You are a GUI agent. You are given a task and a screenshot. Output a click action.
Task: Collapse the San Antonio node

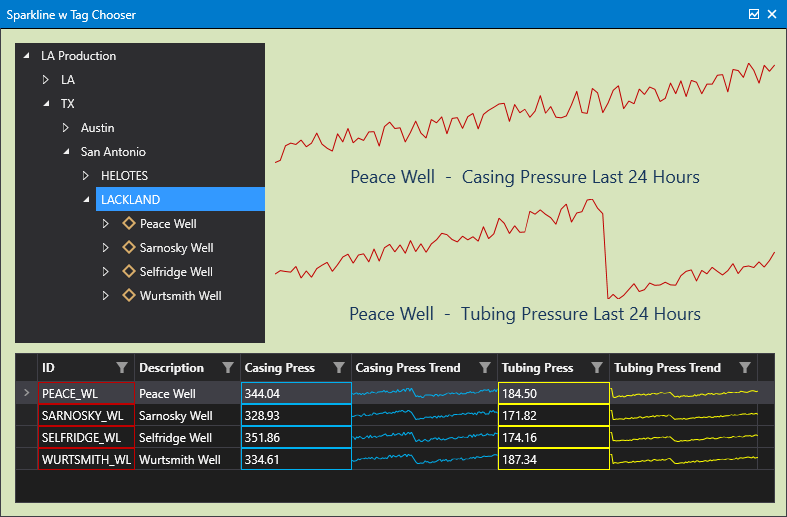[67, 152]
